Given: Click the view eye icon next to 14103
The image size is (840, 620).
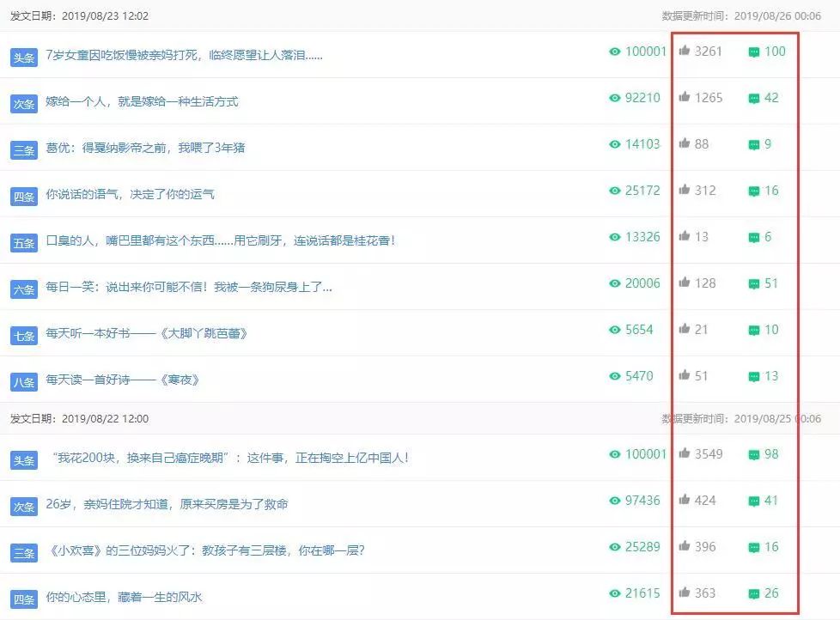Looking at the screenshot, I should point(614,144).
